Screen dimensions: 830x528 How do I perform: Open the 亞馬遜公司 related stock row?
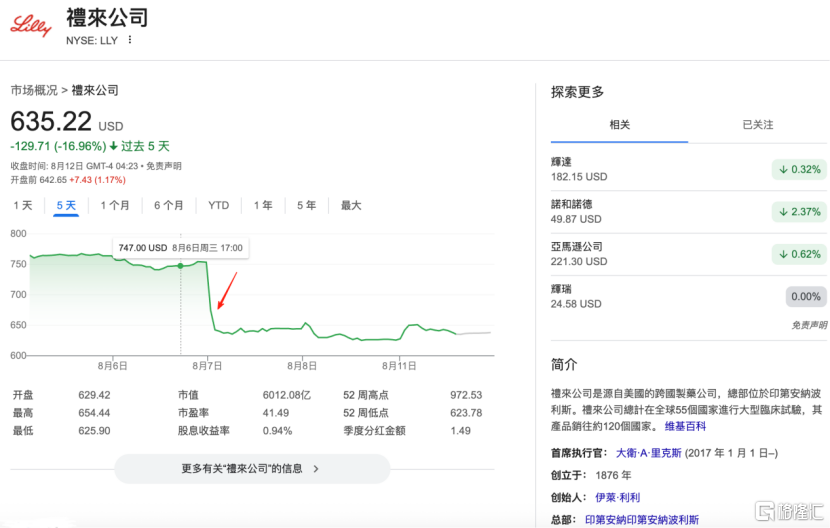(688, 254)
